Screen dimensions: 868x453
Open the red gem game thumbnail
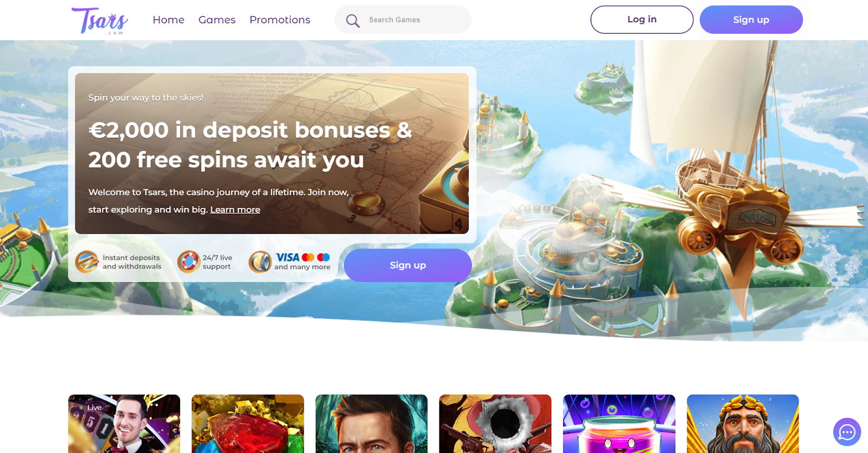pos(248,424)
